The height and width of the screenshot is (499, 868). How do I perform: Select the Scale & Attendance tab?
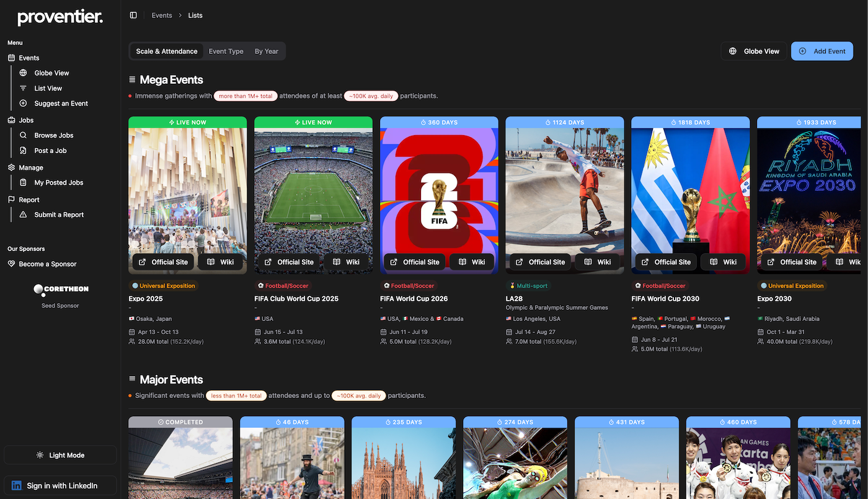[x=167, y=51]
